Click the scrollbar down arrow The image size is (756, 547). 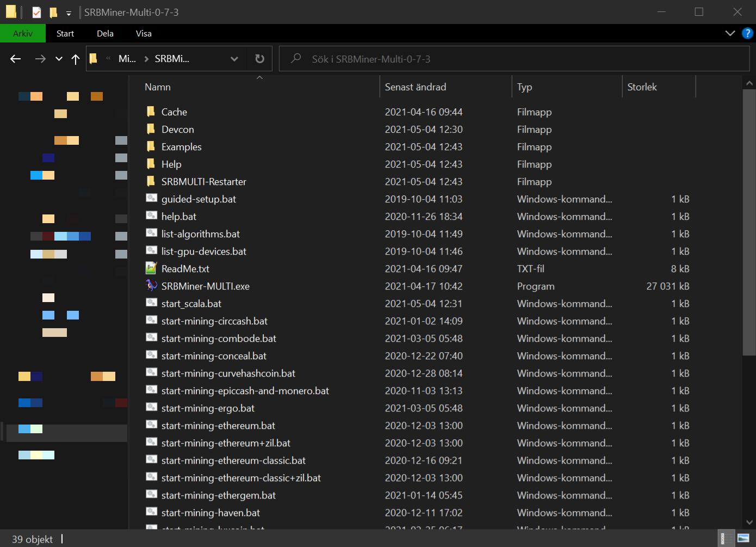749,522
